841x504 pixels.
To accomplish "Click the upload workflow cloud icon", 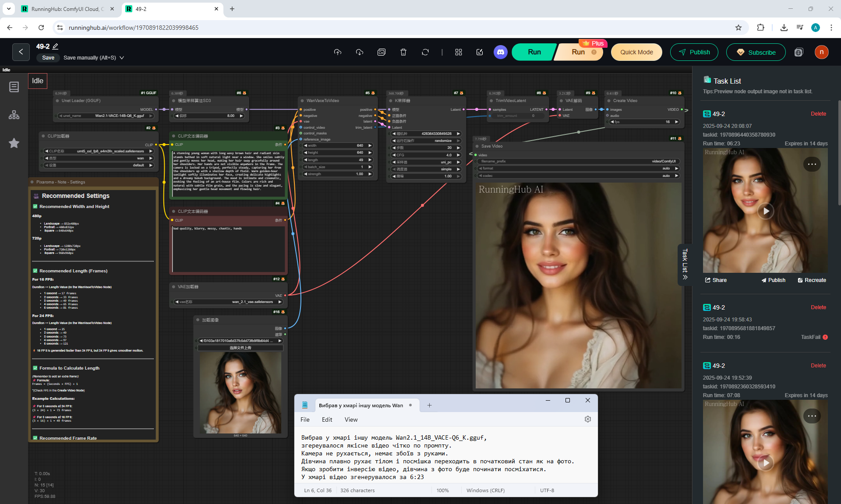I will click(x=337, y=52).
